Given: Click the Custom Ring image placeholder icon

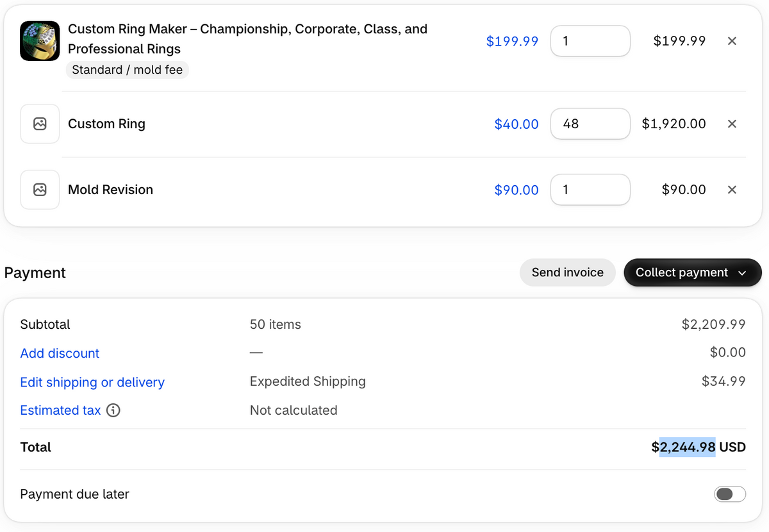Looking at the screenshot, I should tap(40, 124).
